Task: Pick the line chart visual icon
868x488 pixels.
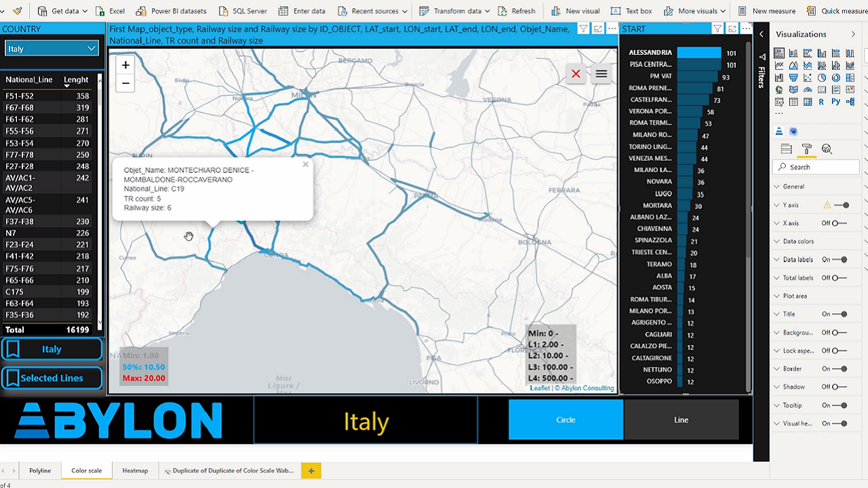Action: (x=779, y=66)
